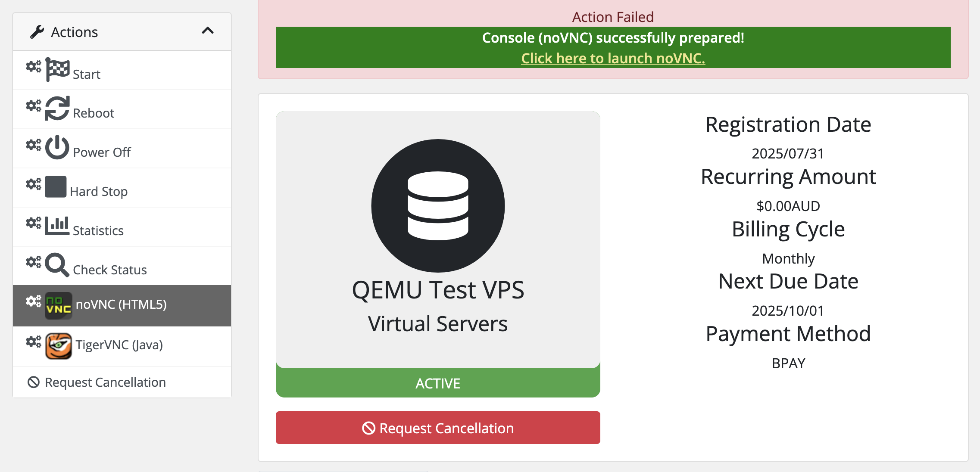Click the Actions panel header title
Screen dimensions: 980x472
tap(75, 32)
